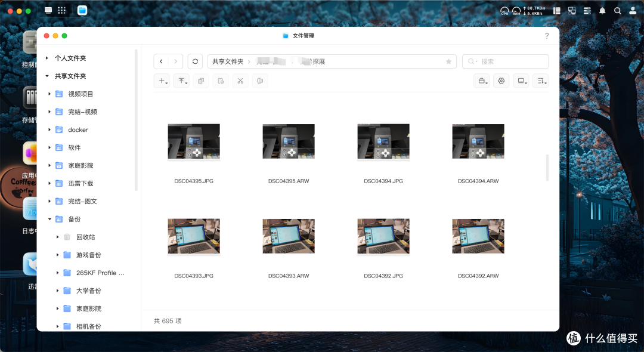Image resolution: width=644 pixels, height=352 pixels.
Task: Expand the 游戏备份 subfolder arrow
Action: (x=57, y=255)
